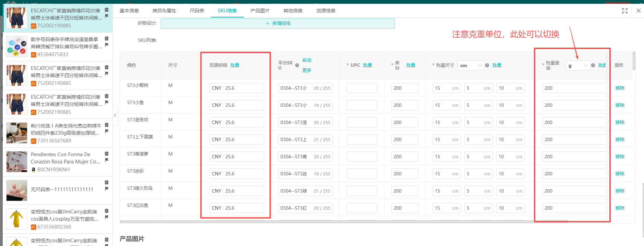This screenshot has height=246, width=644.
Task: Click trash icon for Pendientes Con Forma listing
Action: [x=107, y=153]
